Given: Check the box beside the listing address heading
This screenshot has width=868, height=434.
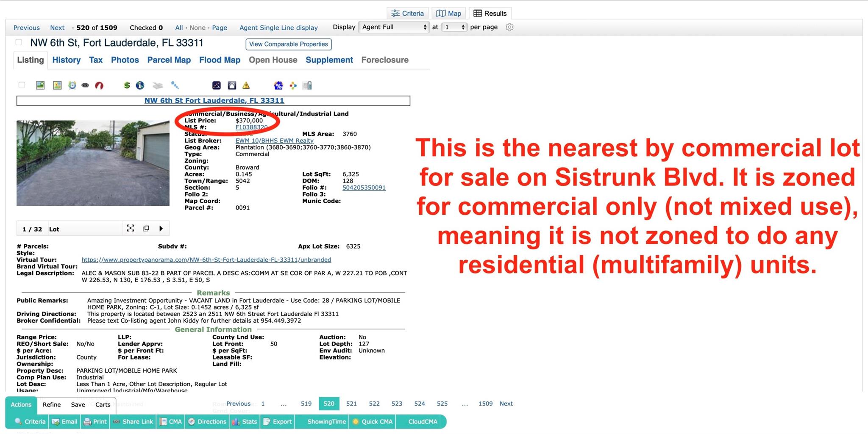Looking at the screenshot, I should tap(19, 42).
